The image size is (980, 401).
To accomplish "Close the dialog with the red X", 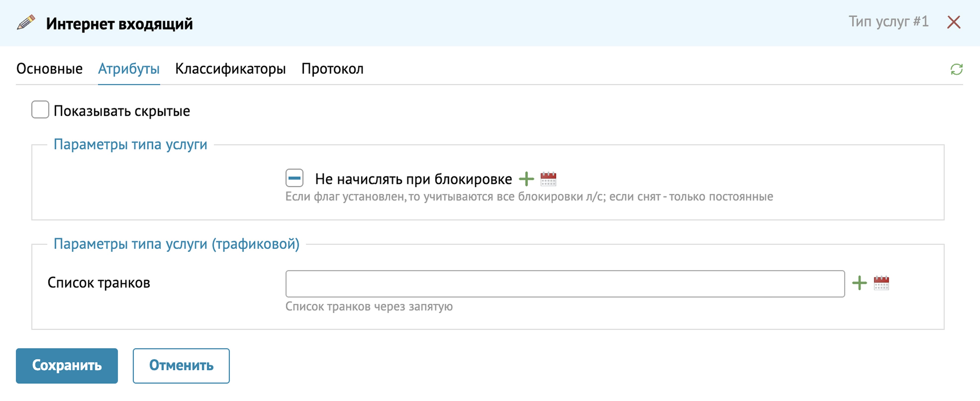I will 953,22.
